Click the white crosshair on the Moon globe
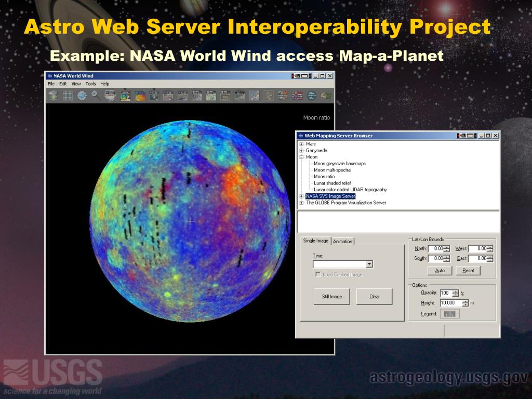This screenshot has width=532, height=399. point(190,221)
